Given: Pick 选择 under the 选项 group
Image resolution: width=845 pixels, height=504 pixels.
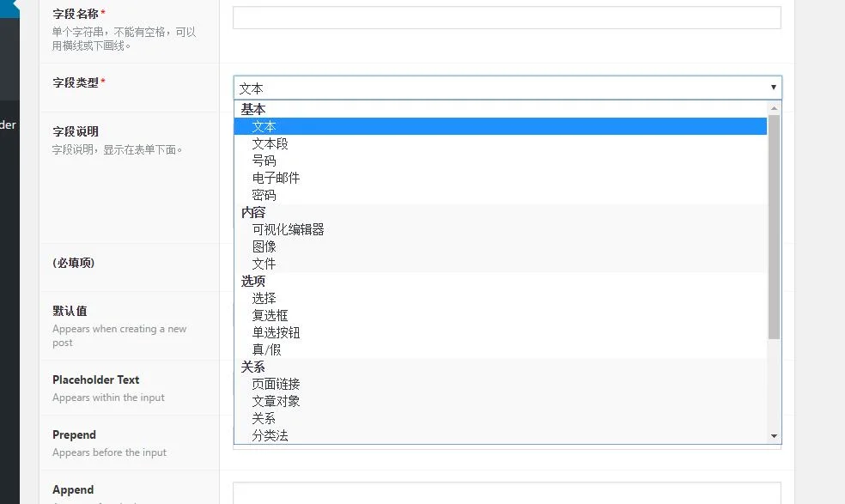Looking at the screenshot, I should pyautogui.click(x=264, y=298).
